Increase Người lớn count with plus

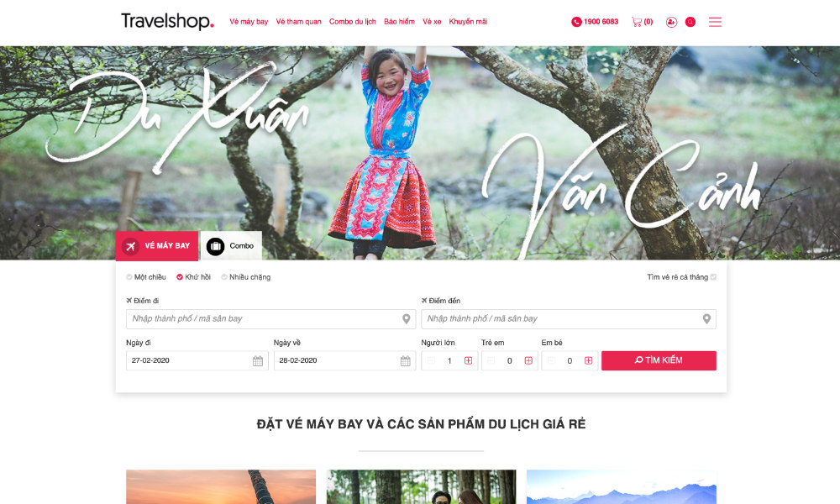click(x=468, y=360)
